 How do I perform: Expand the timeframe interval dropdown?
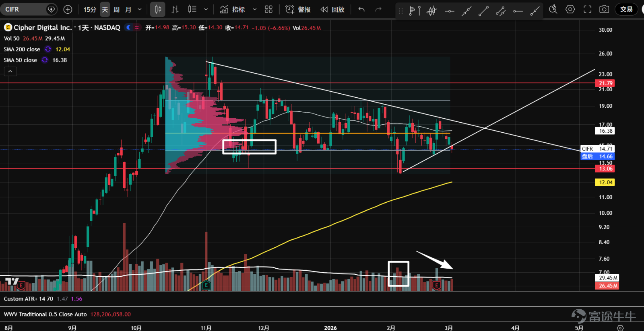(140, 9)
